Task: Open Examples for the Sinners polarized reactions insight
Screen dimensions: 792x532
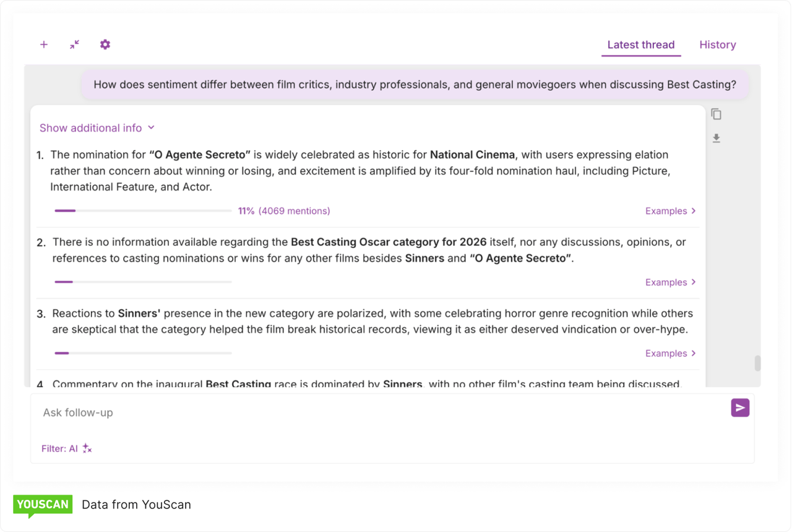Action: point(670,353)
